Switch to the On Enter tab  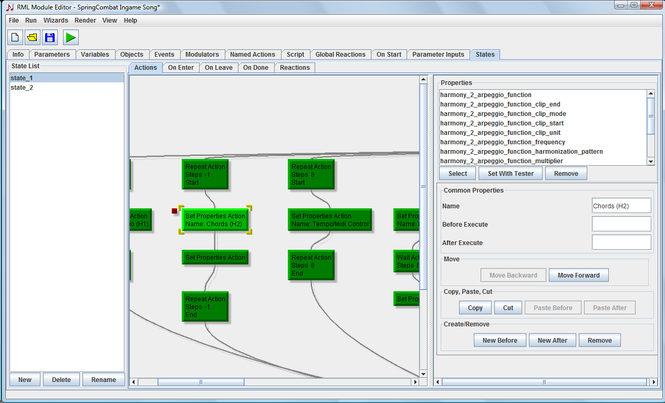[180, 67]
